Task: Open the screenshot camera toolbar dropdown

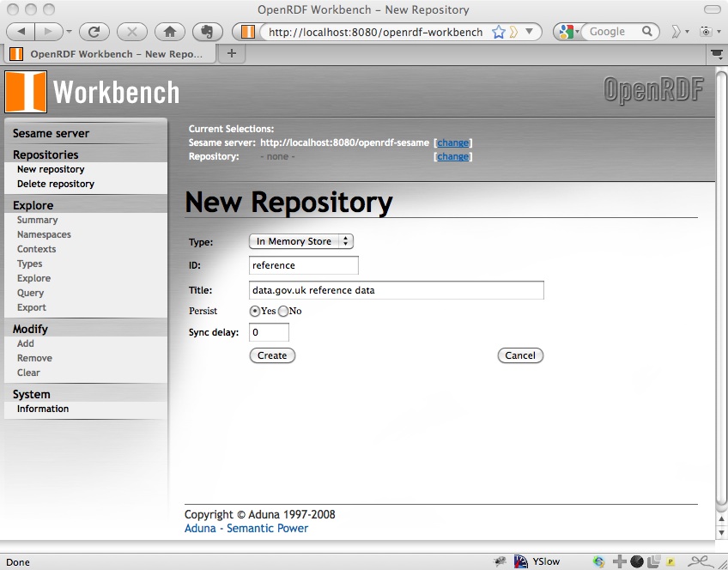Action: (710, 32)
